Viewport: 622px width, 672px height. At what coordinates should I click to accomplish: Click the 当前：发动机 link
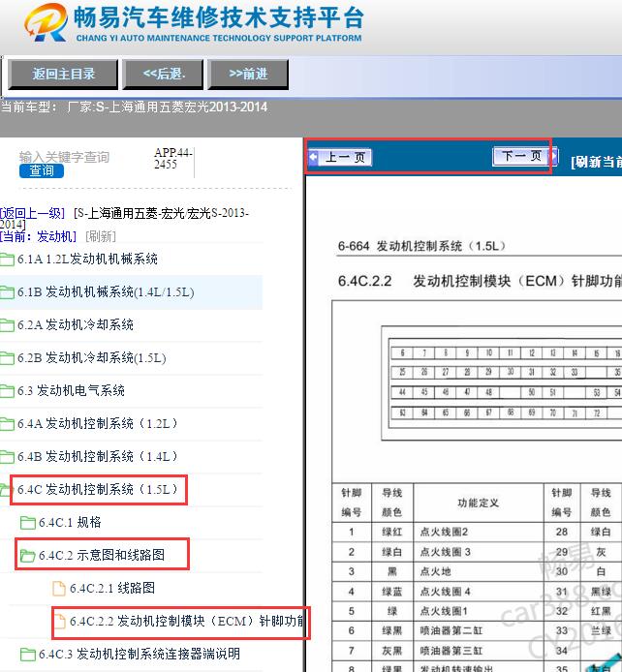[x=39, y=236]
